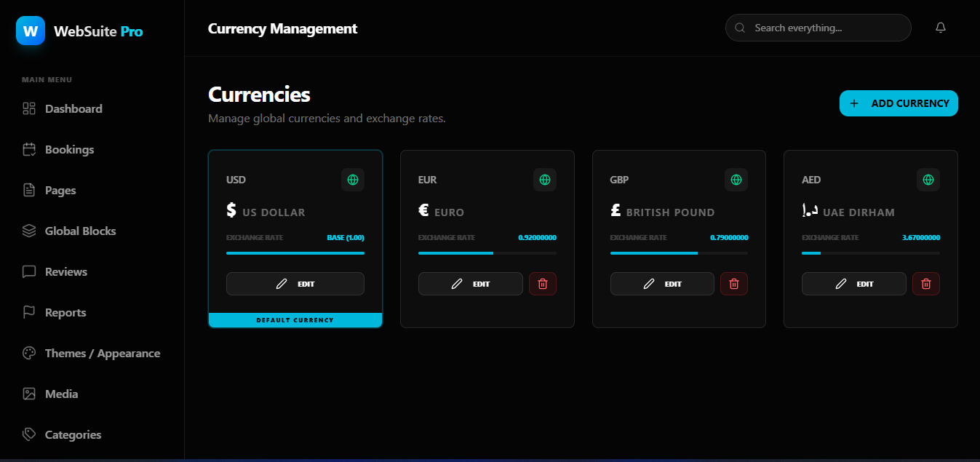This screenshot has width=980, height=462.
Task: Open Dashboard from the sidebar
Action: pos(73,108)
